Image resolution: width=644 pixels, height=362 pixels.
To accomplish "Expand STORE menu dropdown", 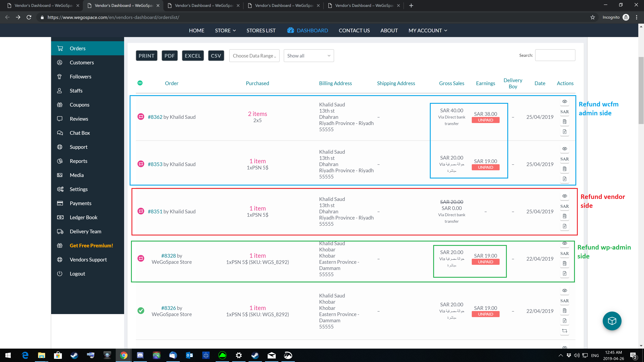I will click(x=225, y=31).
